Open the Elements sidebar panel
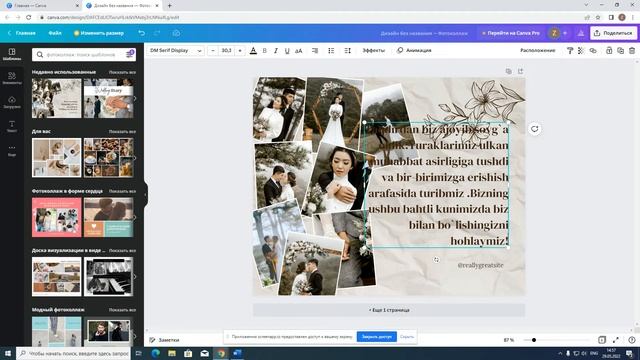640x360 pixels. pyautogui.click(x=12, y=78)
